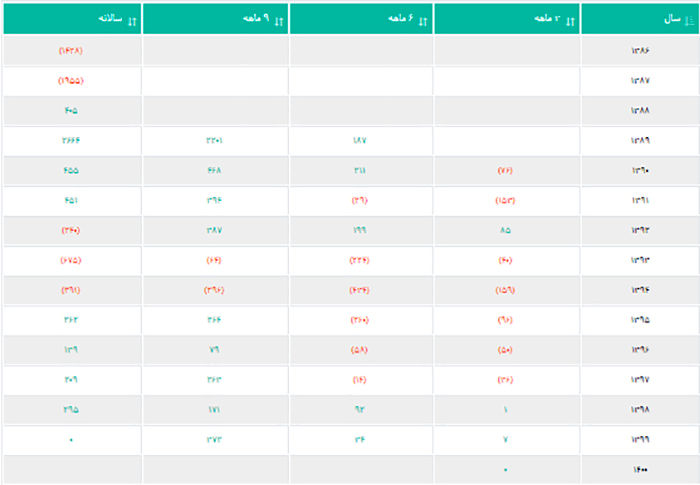This screenshot has width=700, height=485.
Task: Click sort arrows in ۶ ماهه header
Action: 423,21
